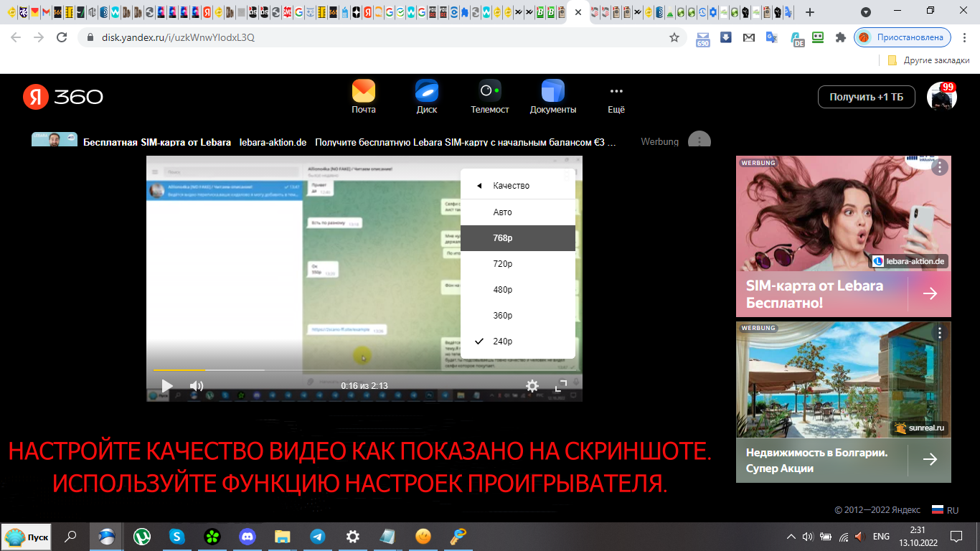980x551 pixels.
Task: Open Другие закладки bookmarks folder
Action: point(928,60)
